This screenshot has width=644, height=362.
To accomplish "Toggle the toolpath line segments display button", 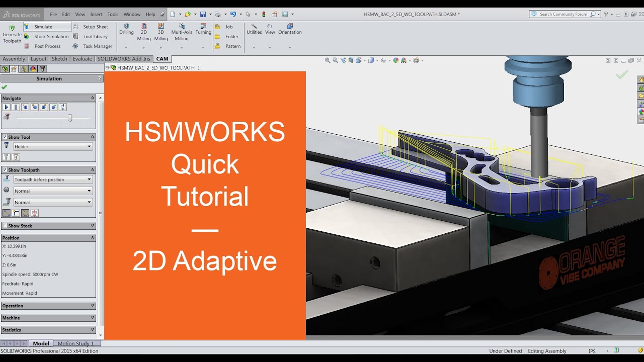I will pyautogui.click(x=25, y=213).
